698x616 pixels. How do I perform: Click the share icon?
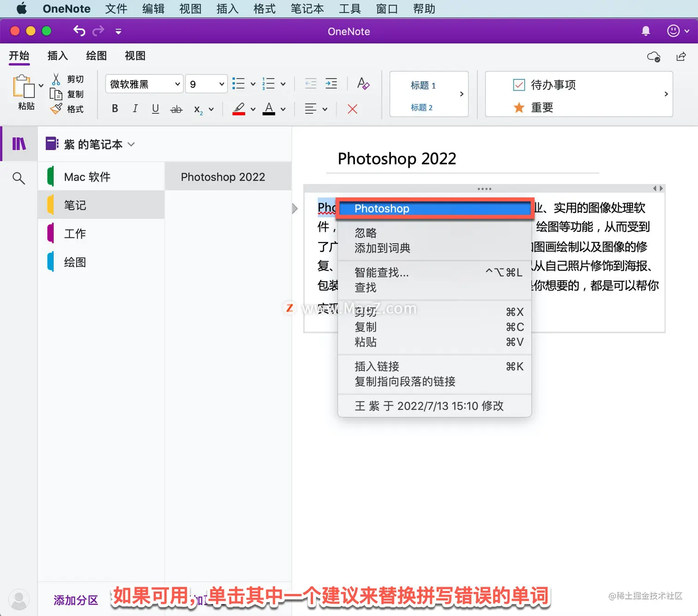tap(681, 56)
